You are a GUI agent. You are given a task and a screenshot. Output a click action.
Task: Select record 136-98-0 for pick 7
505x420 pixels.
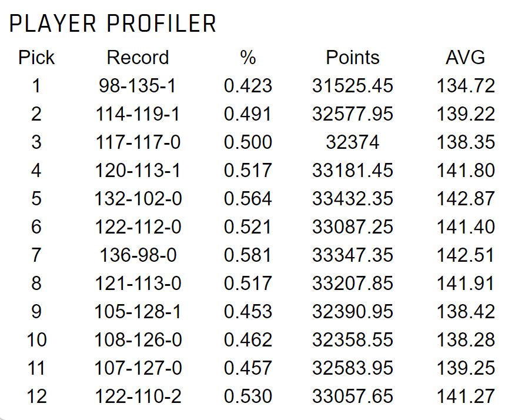click(138, 255)
